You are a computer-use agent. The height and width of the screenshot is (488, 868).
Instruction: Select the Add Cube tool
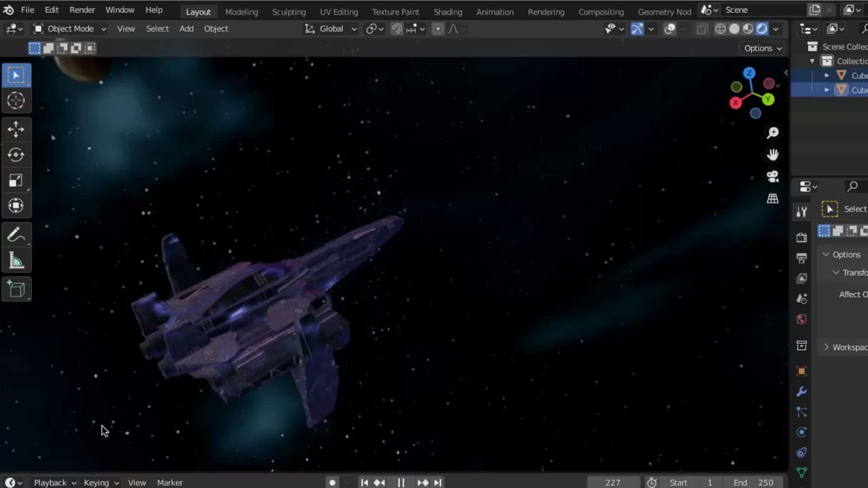pos(16,289)
